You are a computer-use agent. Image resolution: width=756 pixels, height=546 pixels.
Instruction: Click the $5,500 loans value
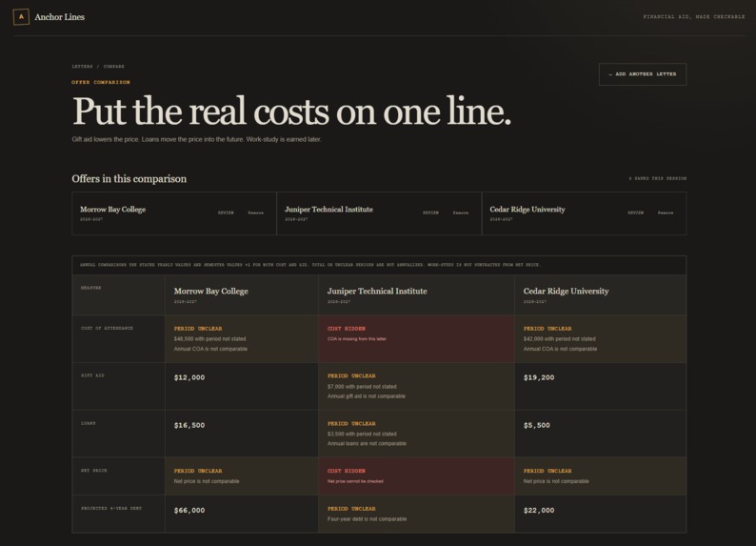point(537,425)
